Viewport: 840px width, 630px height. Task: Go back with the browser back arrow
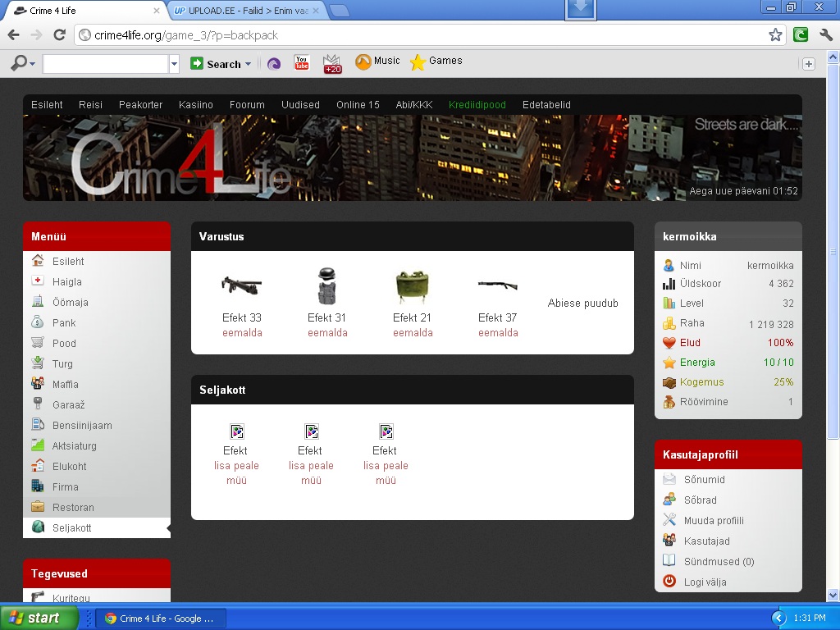14,35
